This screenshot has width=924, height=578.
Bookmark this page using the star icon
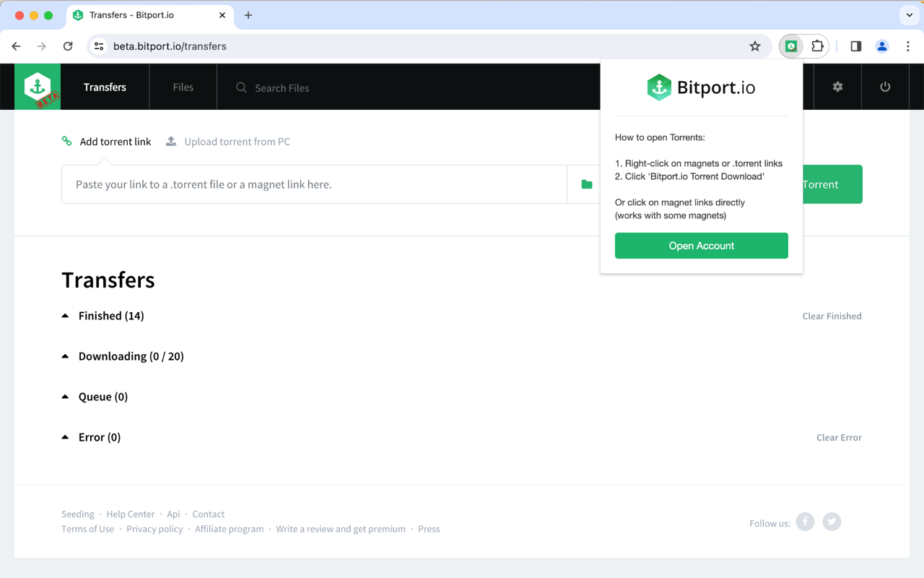point(755,46)
